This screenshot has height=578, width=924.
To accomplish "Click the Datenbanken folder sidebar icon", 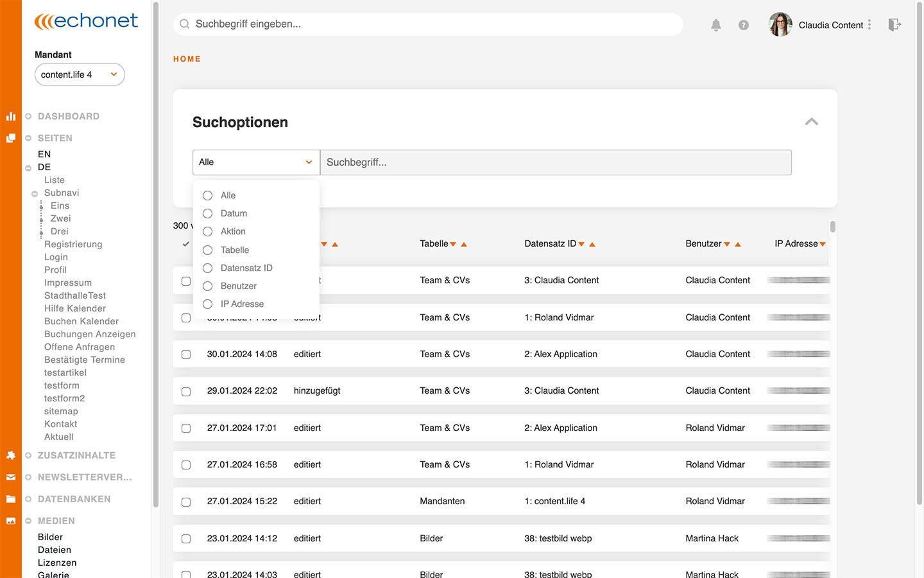I will (11, 499).
